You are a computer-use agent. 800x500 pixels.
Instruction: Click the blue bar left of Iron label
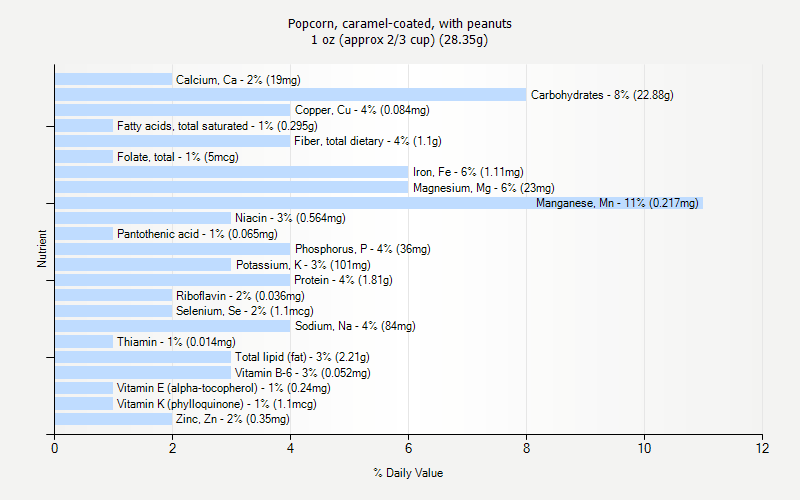232,172
